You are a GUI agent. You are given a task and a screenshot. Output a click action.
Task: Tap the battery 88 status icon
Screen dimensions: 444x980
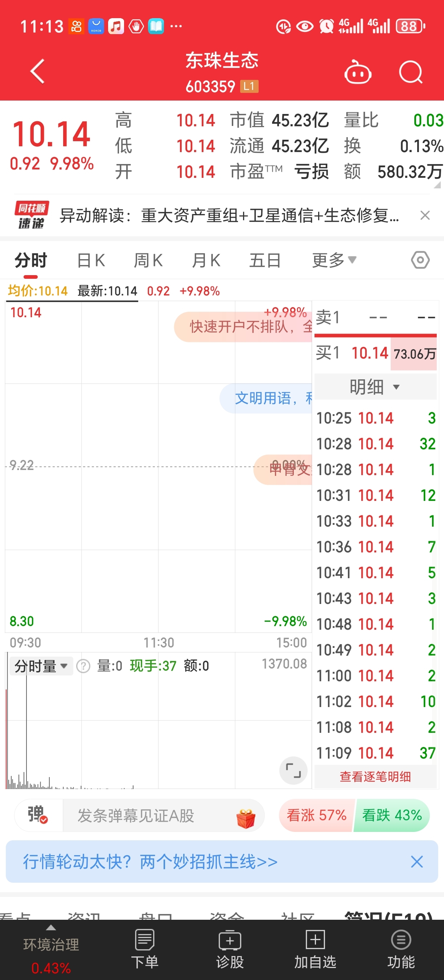[x=410, y=26]
